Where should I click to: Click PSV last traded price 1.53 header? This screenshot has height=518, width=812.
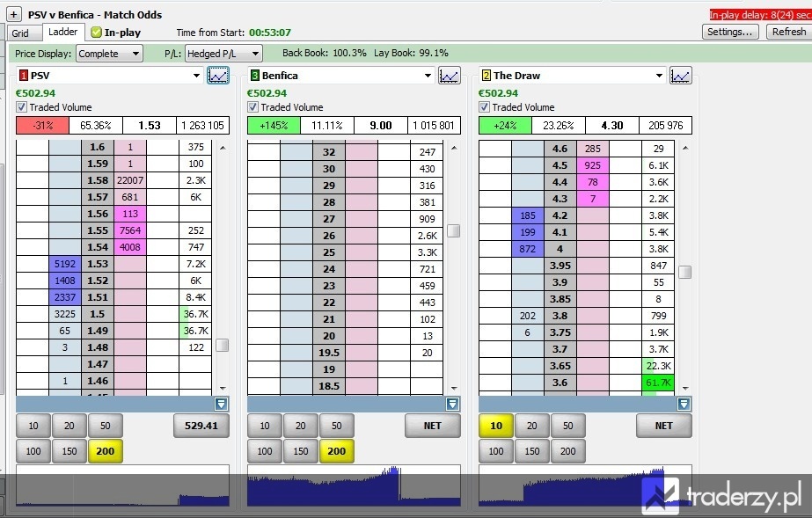(x=150, y=126)
